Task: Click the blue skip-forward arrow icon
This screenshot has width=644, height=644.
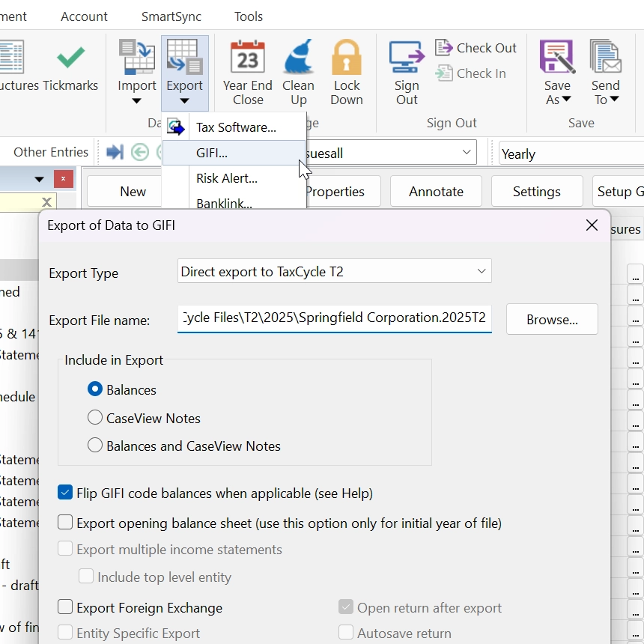Action: point(115,152)
